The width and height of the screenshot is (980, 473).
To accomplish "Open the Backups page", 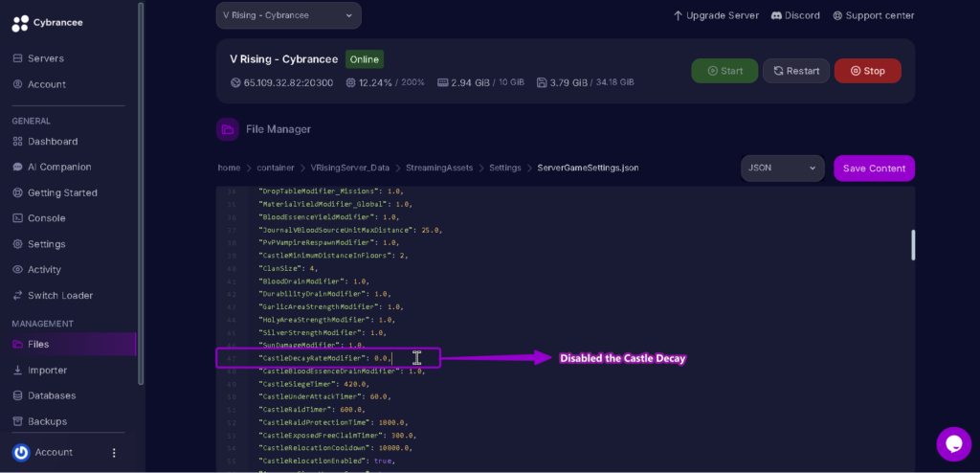I will [40, 421].
